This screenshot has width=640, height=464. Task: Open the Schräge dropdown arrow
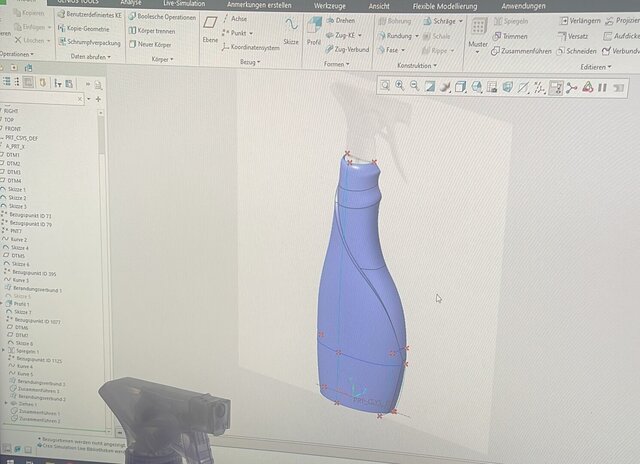[x=461, y=21]
